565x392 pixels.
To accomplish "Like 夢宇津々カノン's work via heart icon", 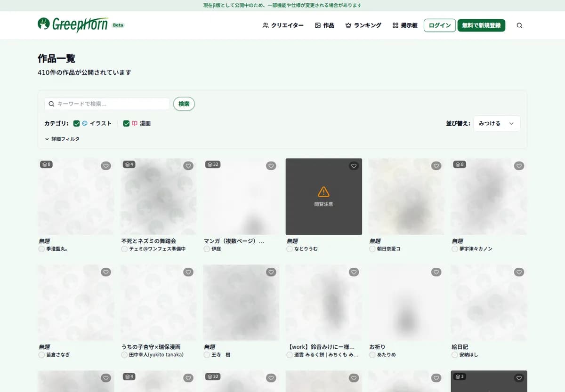I will [x=519, y=166].
